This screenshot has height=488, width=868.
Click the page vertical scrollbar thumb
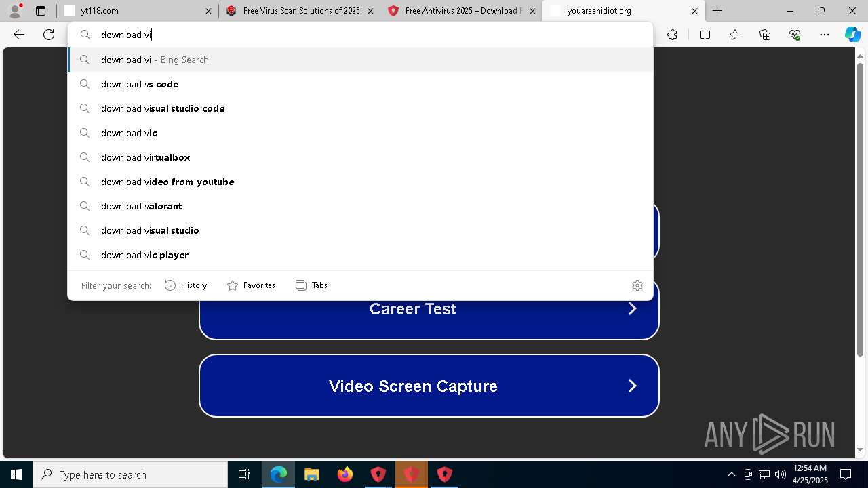pyautogui.click(x=861, y=210)
